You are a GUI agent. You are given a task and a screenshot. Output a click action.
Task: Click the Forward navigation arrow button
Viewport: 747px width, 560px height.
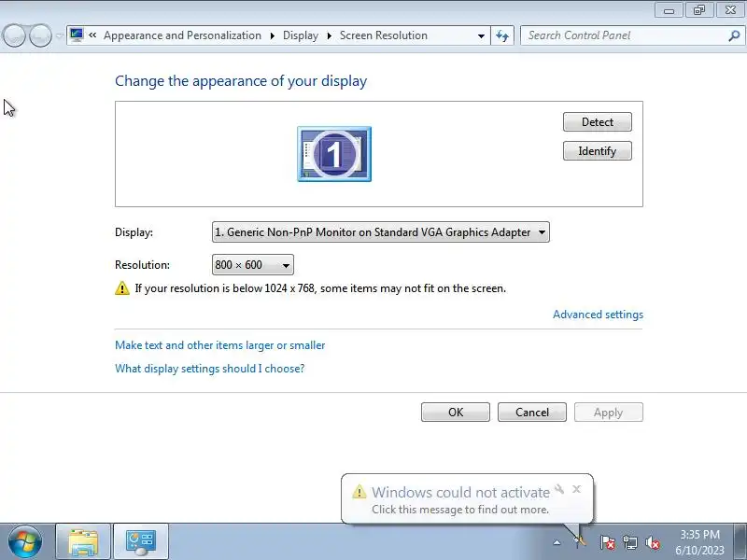tap(40, 35)
